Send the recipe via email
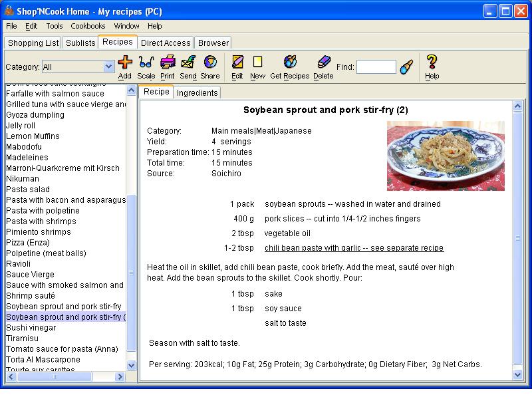The height and width of the screenshot is (399, 532). click(x=188, y=64)
